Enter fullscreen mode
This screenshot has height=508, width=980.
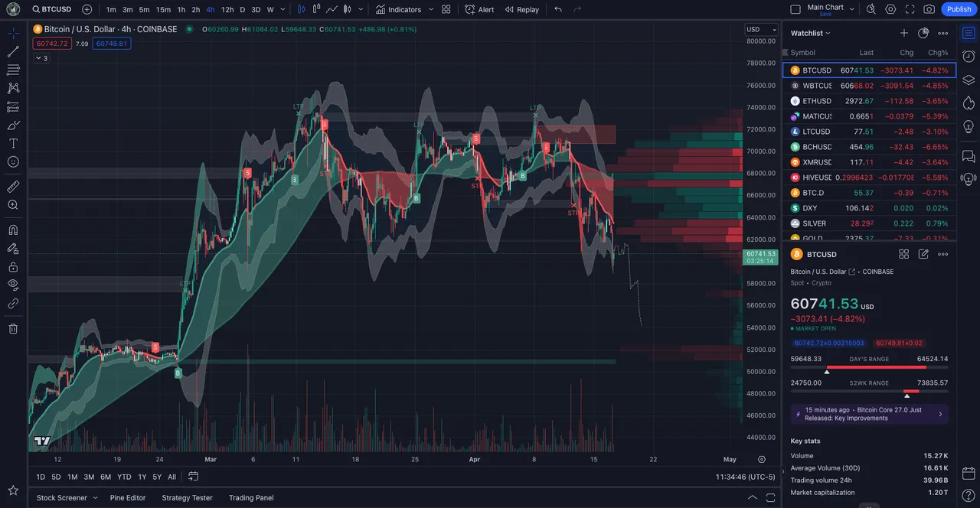pyautogui.click(x=910, y=9)
